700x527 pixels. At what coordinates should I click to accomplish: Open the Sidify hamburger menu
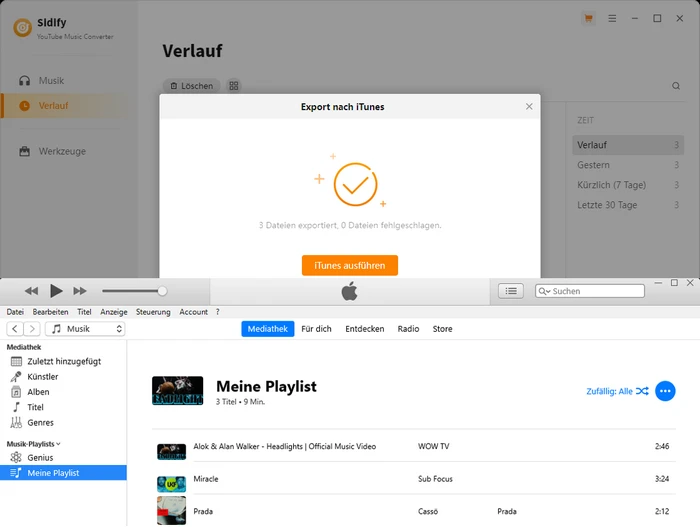612,18
